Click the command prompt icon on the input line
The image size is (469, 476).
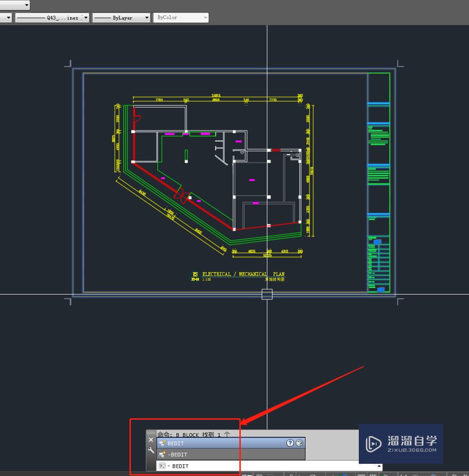(x=161, y=466)
